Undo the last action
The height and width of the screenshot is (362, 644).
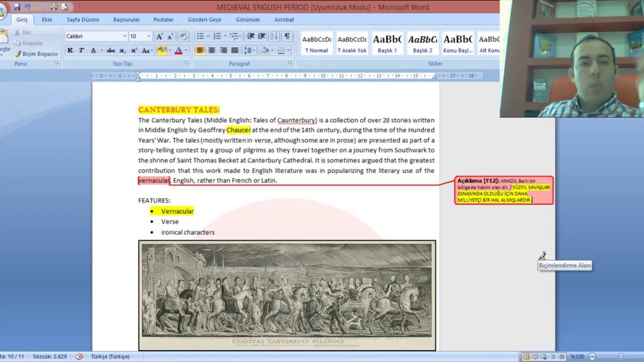pyautogui.click(x=28, y=7)
